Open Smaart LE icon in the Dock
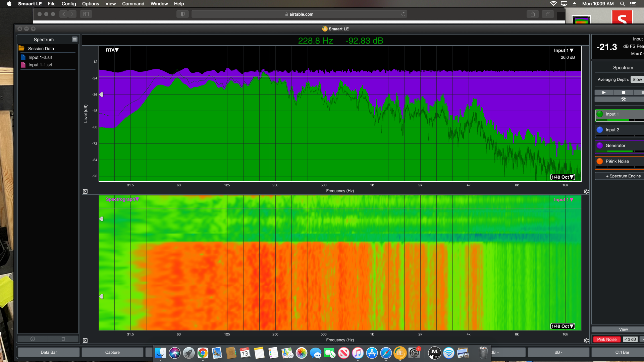Screen dimensions: 644x362 (400, 353)
